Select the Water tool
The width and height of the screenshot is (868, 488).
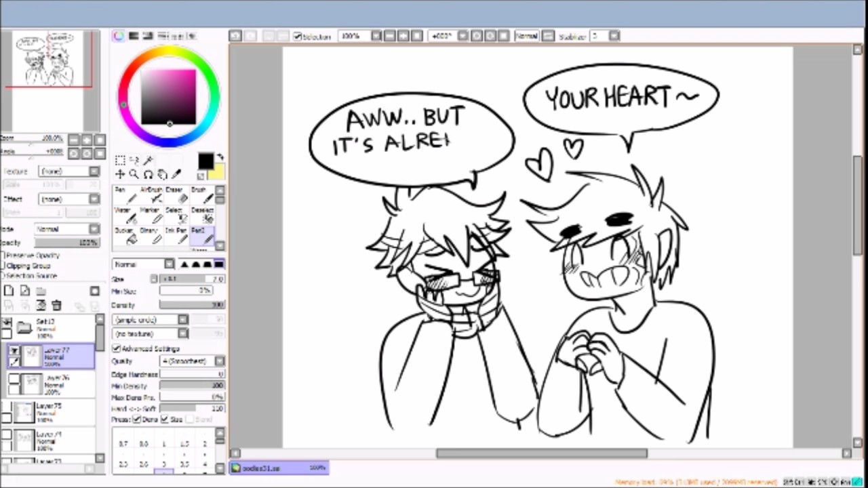[x=126, y=215]
